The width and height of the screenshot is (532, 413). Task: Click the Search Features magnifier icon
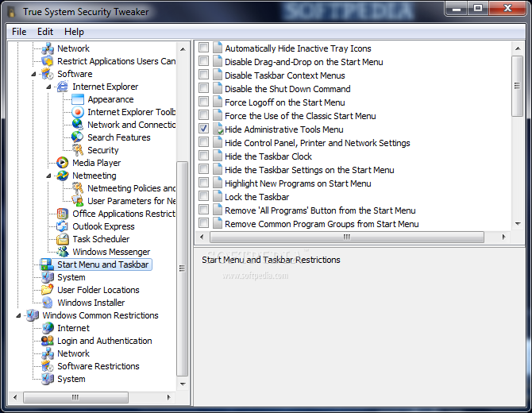point(78,137)
